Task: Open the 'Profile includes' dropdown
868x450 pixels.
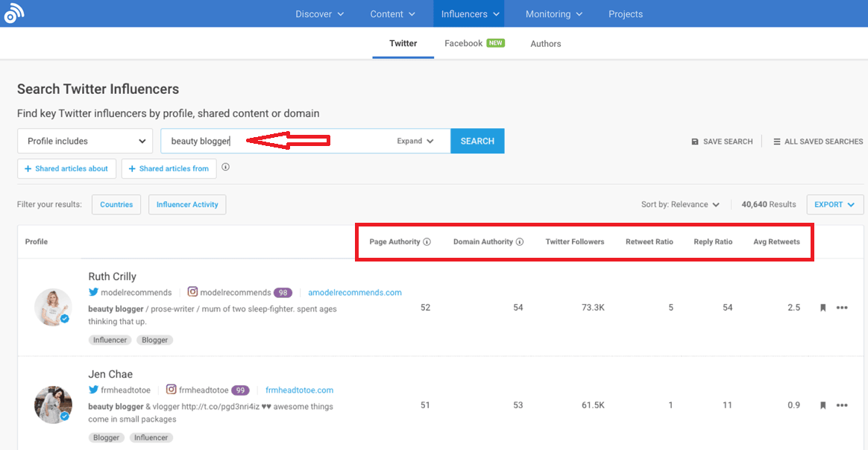Action: (85, 141)
